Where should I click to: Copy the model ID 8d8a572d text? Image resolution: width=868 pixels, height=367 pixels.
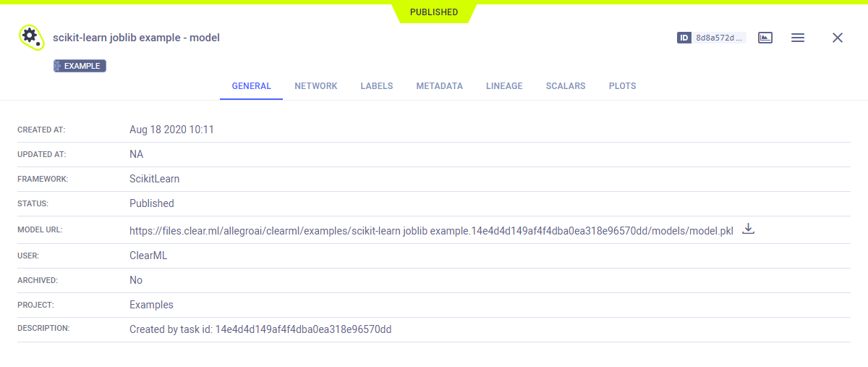pyautogui.click(x=719, y=38)
